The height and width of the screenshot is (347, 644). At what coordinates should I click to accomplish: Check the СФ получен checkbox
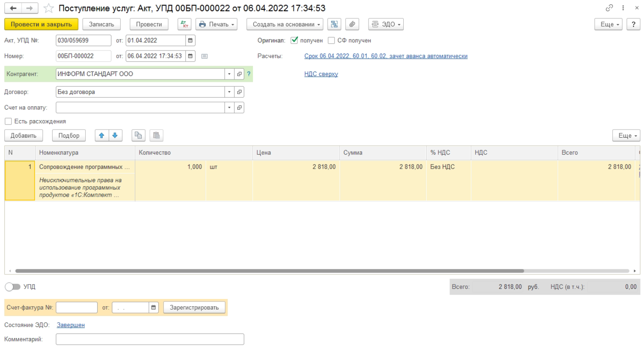click(x=332, y=40)
